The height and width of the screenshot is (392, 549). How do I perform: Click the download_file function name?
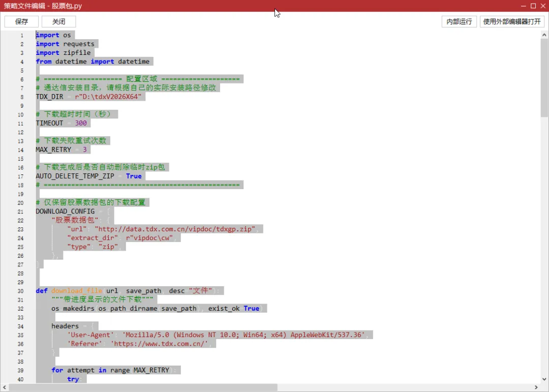click(x=77, y=291)
